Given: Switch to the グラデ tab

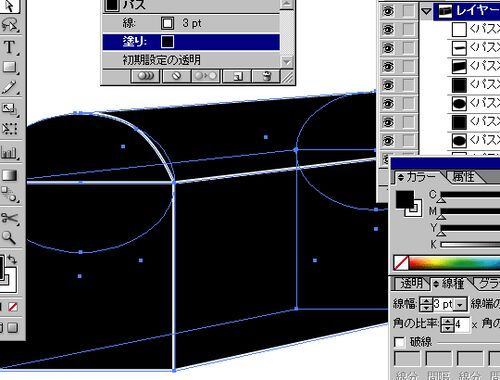Looking at the screenshot, I should (x=489, y=284).
